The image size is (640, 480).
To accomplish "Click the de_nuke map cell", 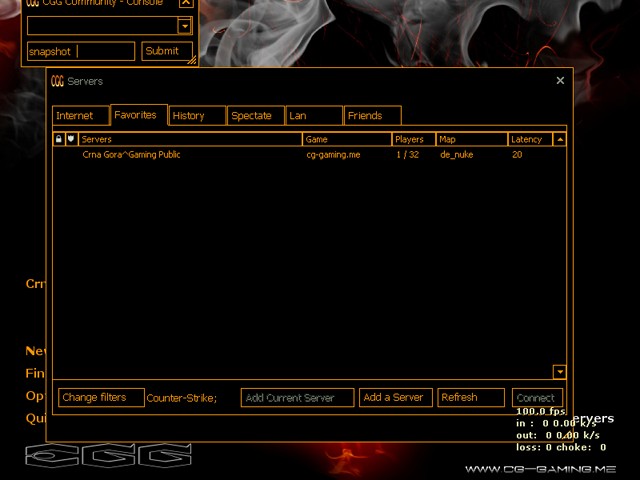I will (456, 155).
